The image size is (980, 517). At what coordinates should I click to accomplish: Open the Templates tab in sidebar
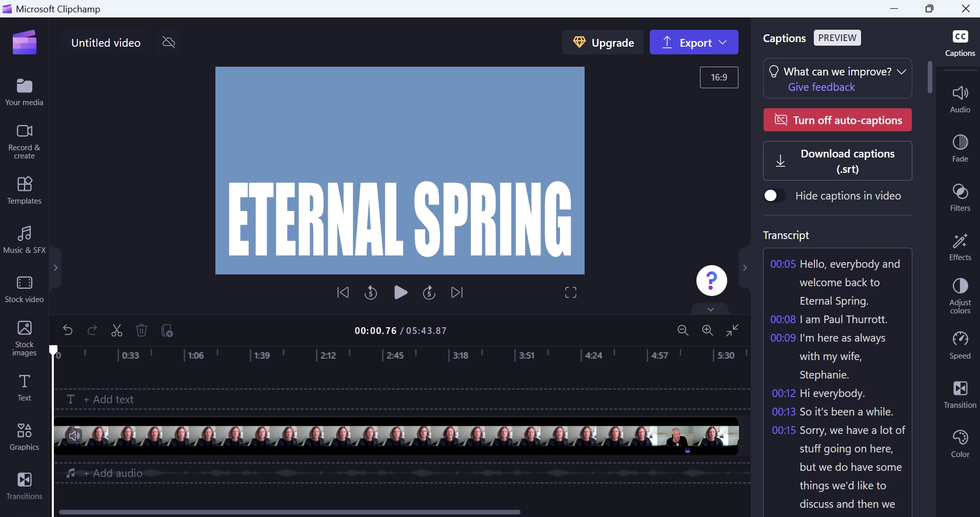pos(24,190)
